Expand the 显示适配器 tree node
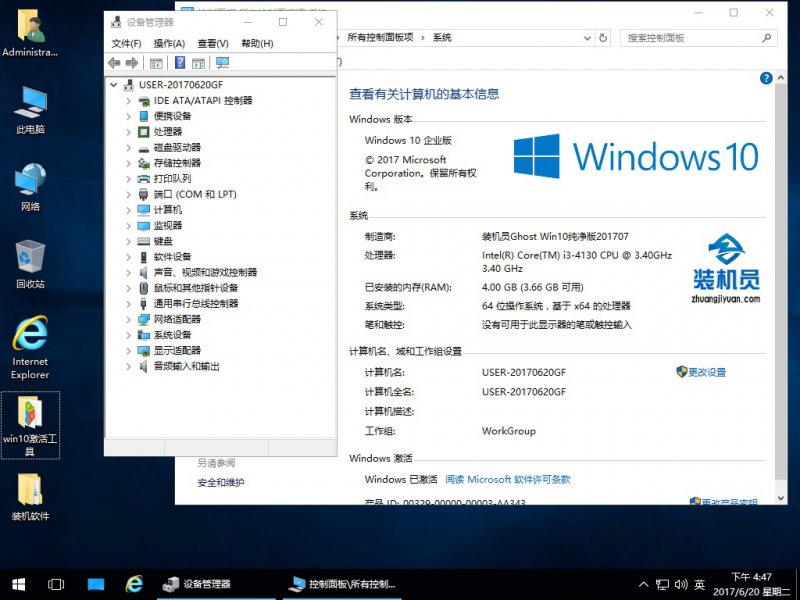This screenshot has width=800, height=600. (x=128, y=351)
